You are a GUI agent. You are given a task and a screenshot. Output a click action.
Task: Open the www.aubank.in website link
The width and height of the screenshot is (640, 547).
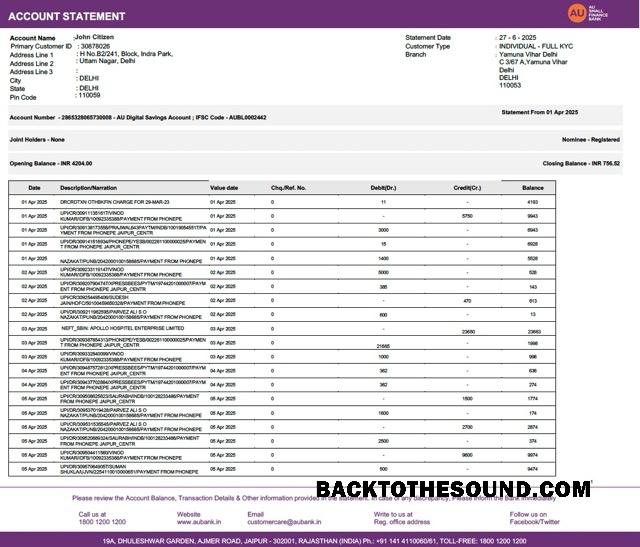[199, 522]
